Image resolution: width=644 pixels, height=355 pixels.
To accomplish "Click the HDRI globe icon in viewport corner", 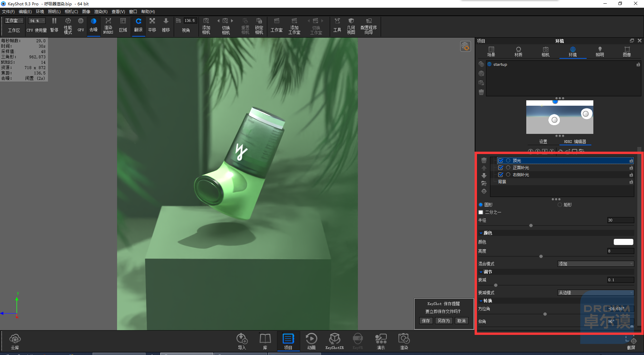I will click(x=466, y=46).
